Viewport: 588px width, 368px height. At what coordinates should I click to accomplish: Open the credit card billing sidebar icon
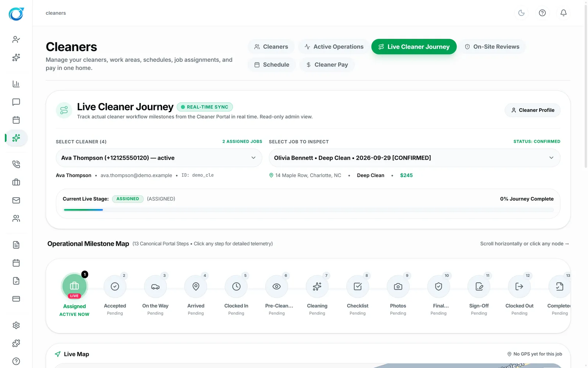coord(16,299)
